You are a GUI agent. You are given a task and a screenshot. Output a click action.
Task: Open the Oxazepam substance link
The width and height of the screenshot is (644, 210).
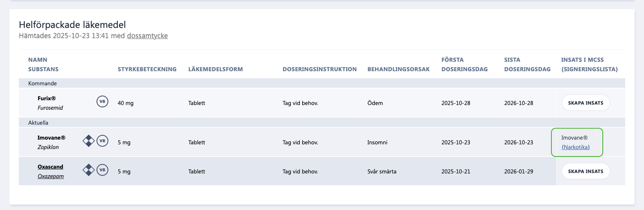(51, 176)
